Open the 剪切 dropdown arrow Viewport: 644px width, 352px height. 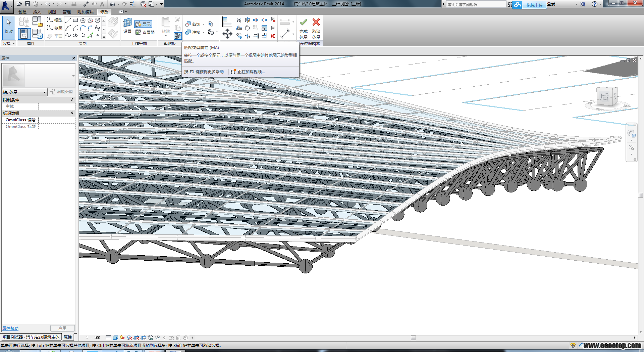click(204, 24)
